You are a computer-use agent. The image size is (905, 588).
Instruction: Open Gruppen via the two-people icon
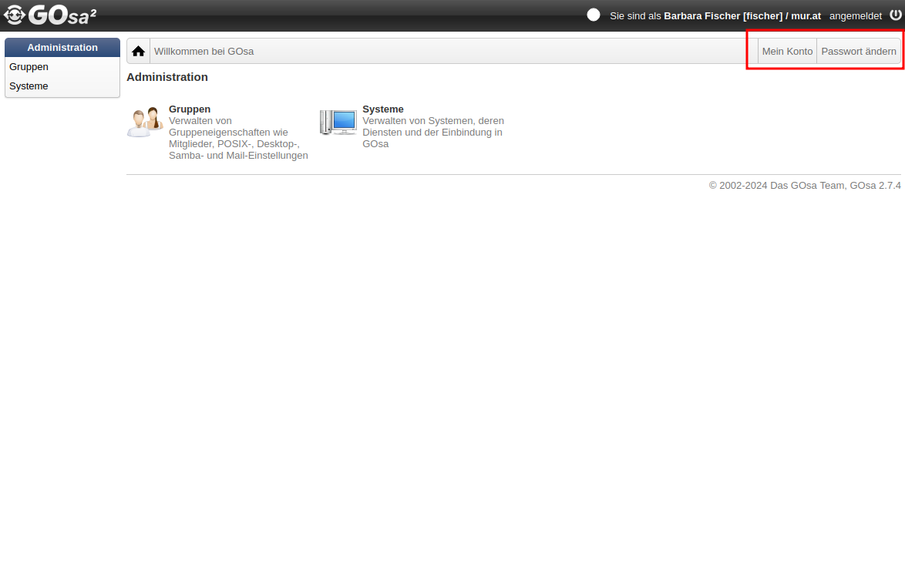pyautogui.click(x=145, y=122)
